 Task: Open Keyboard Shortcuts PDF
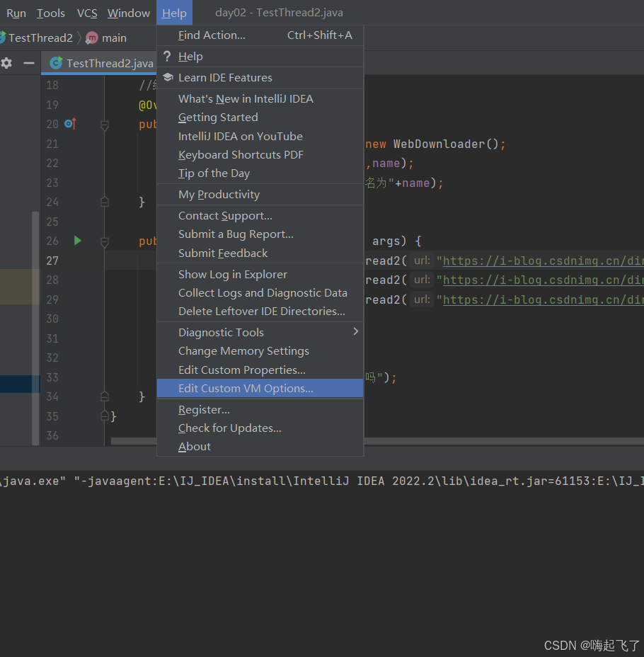click(x=260, y=154)
